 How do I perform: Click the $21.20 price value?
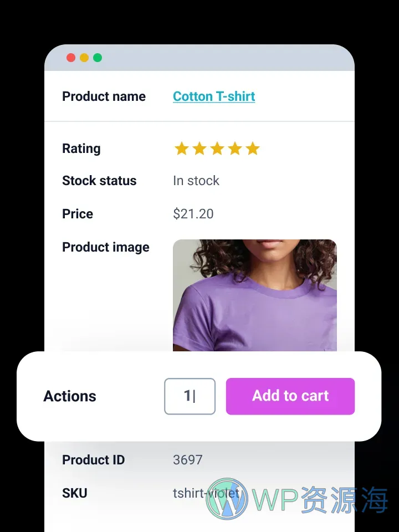(193, 214)
